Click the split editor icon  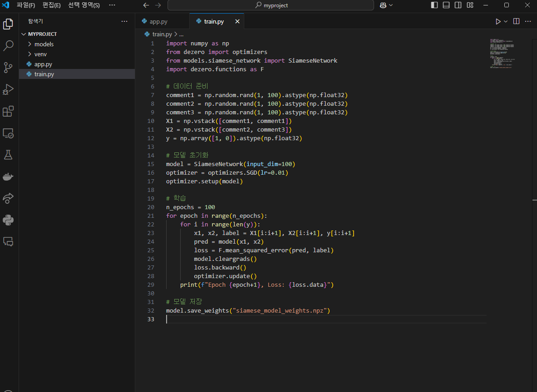(x=516, y=21)
